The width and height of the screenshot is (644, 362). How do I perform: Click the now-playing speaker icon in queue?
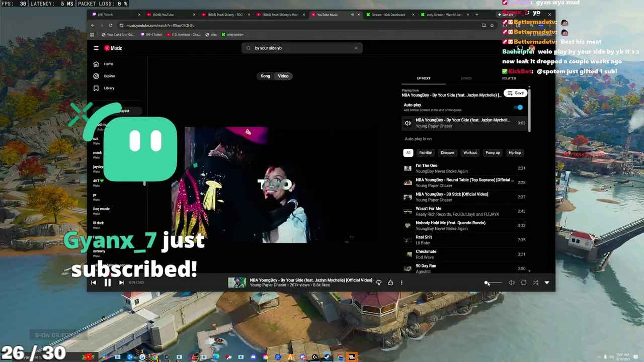408,123
